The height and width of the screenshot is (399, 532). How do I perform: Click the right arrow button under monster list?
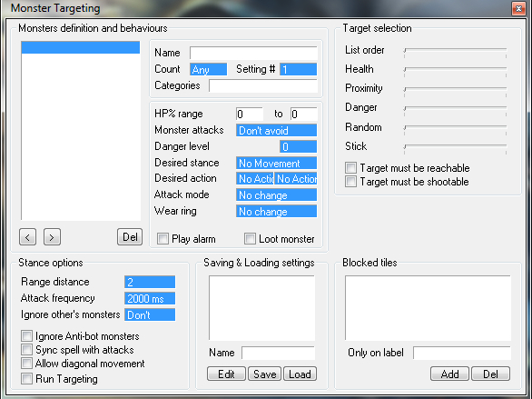52,236
